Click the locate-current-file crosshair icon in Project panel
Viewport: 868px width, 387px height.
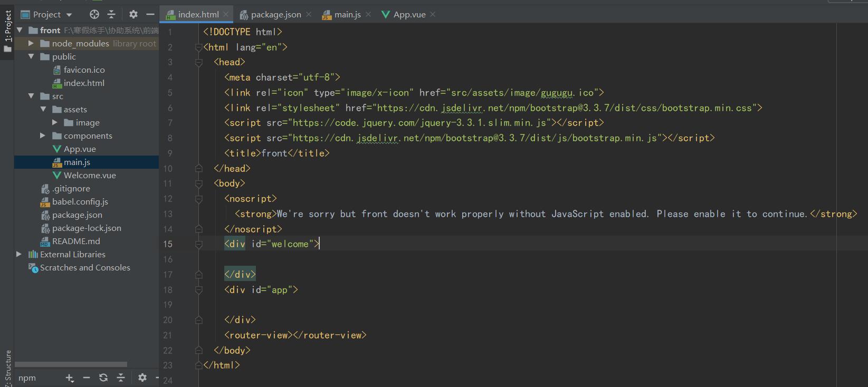point(94,14)
